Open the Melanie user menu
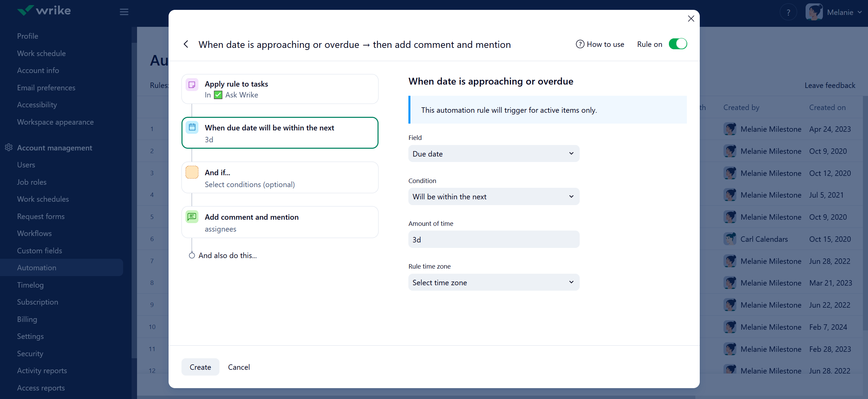 pos(834,13)
